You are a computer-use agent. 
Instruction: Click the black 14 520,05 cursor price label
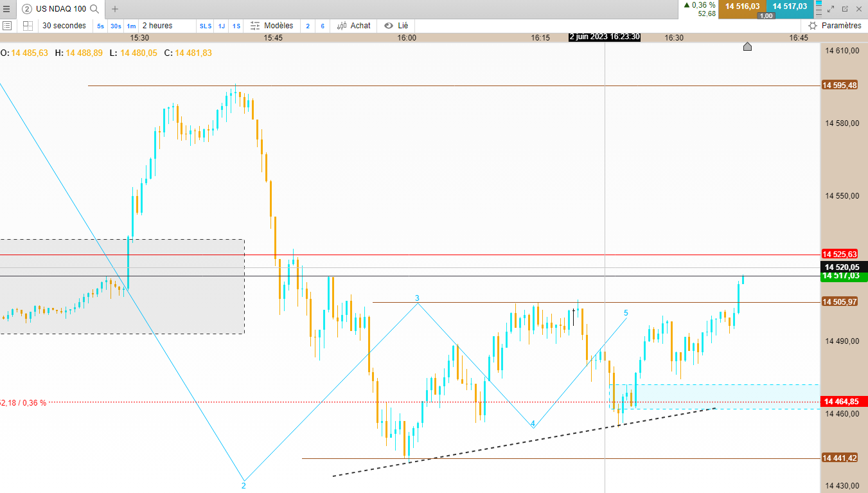point(844,267)
